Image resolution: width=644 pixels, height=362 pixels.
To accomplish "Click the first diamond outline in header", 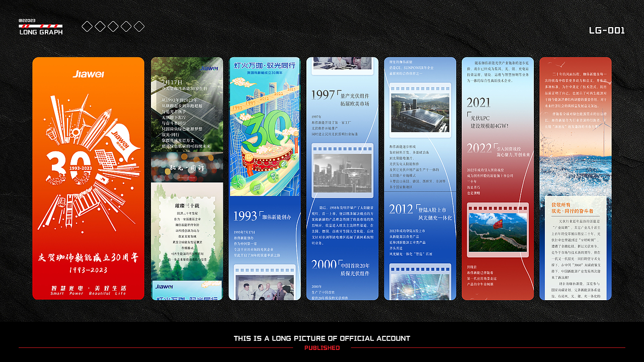I will point(87,26).
